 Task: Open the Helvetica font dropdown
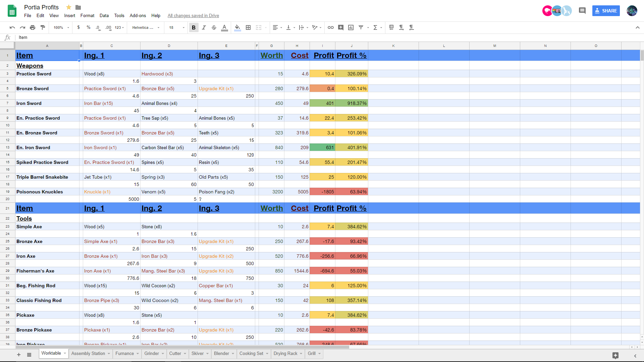[x=146, y=27]
